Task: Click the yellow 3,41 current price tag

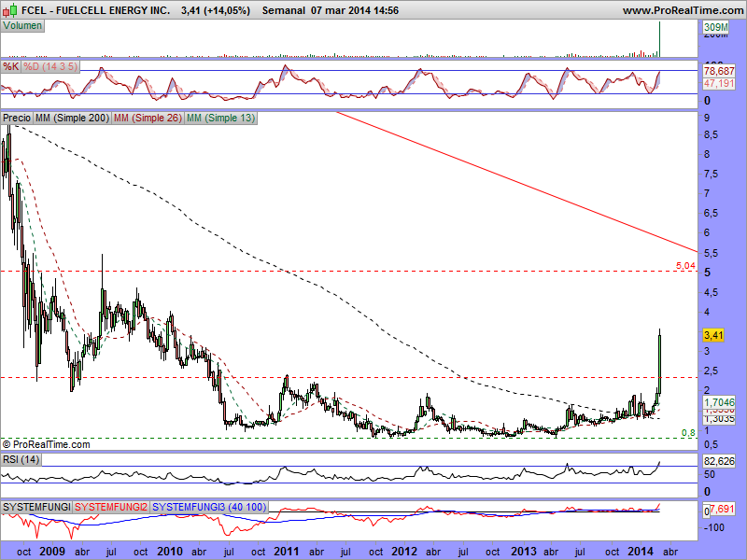Action: (713, 335)
